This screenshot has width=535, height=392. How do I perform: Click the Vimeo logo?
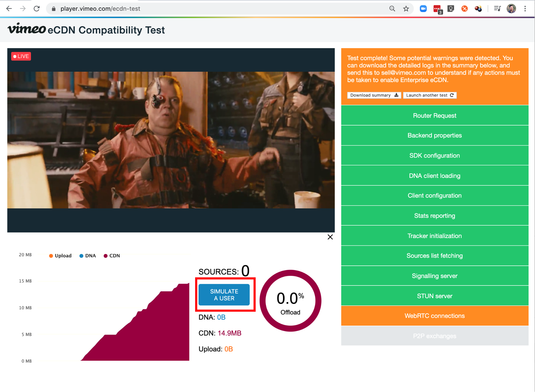(27, 29)
